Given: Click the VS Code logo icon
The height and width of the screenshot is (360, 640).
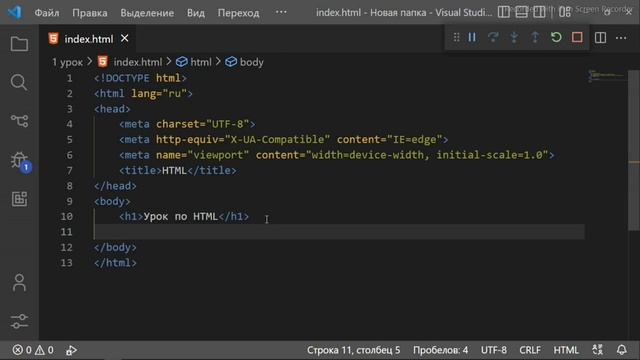Looking at the screenshot, I should (x=15, y=12).
